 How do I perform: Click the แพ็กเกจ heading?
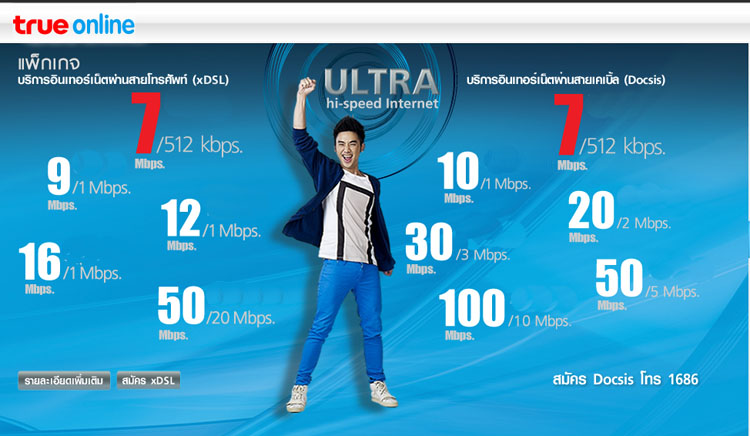click(x=49, y=63)
